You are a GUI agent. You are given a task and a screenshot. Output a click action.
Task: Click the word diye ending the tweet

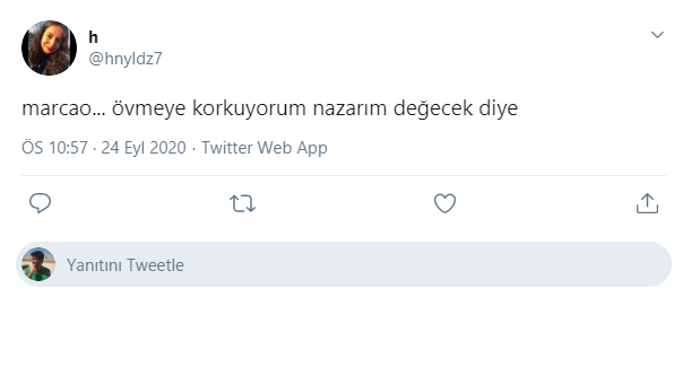tap(499, 108)
